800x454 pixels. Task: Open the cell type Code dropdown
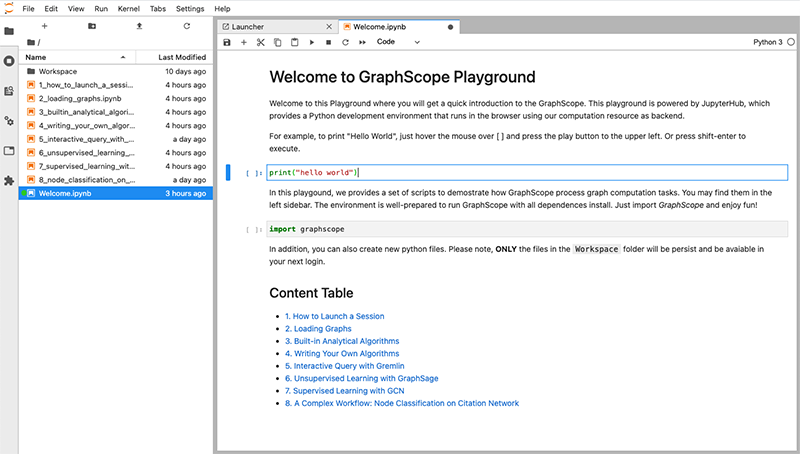(x=397, y=43)
